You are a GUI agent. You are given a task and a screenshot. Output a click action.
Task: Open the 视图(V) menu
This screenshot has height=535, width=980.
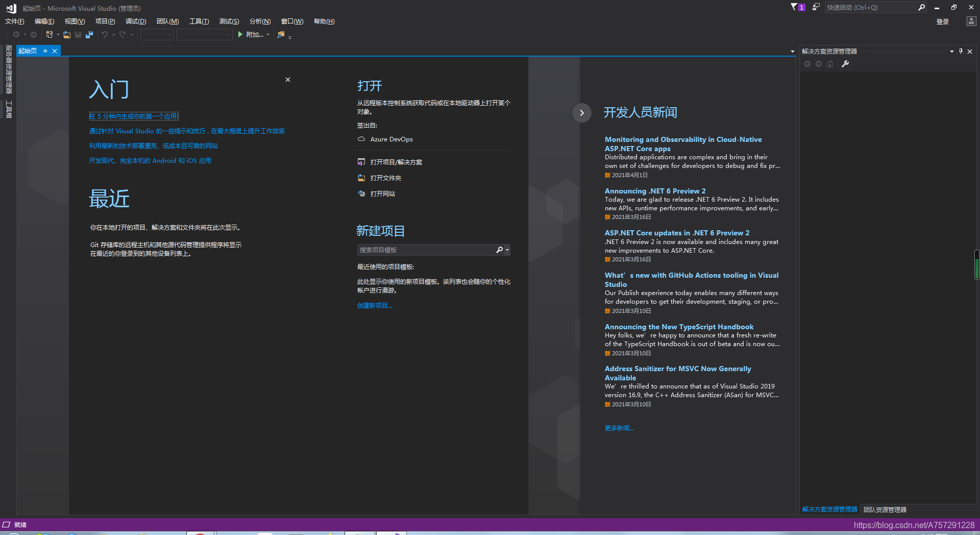pos(75,21)
